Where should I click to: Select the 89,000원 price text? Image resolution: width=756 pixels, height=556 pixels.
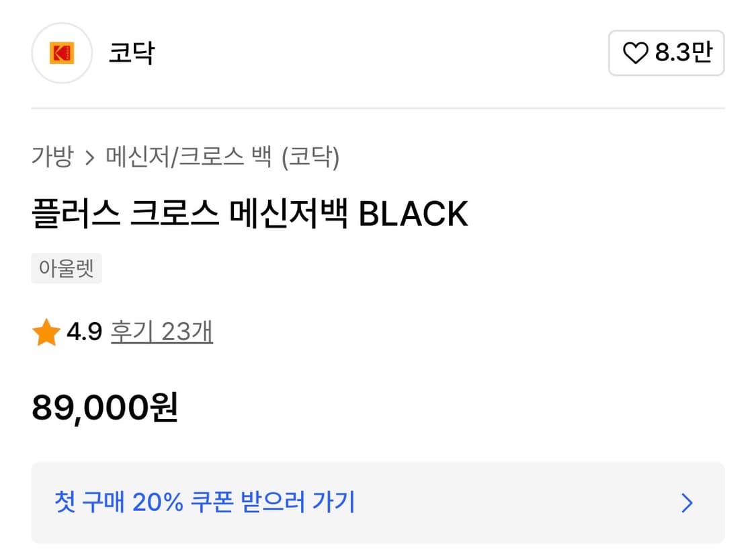point(104,408)
